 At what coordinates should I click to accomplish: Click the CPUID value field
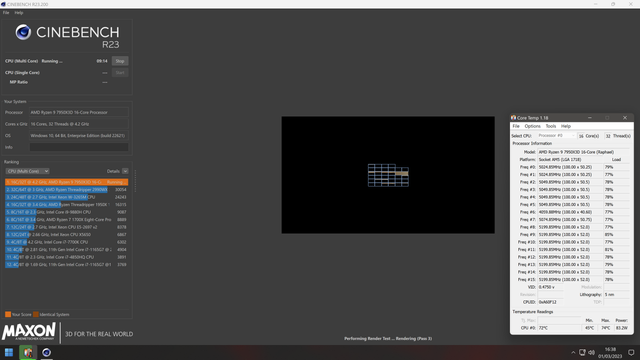(550, 302)
